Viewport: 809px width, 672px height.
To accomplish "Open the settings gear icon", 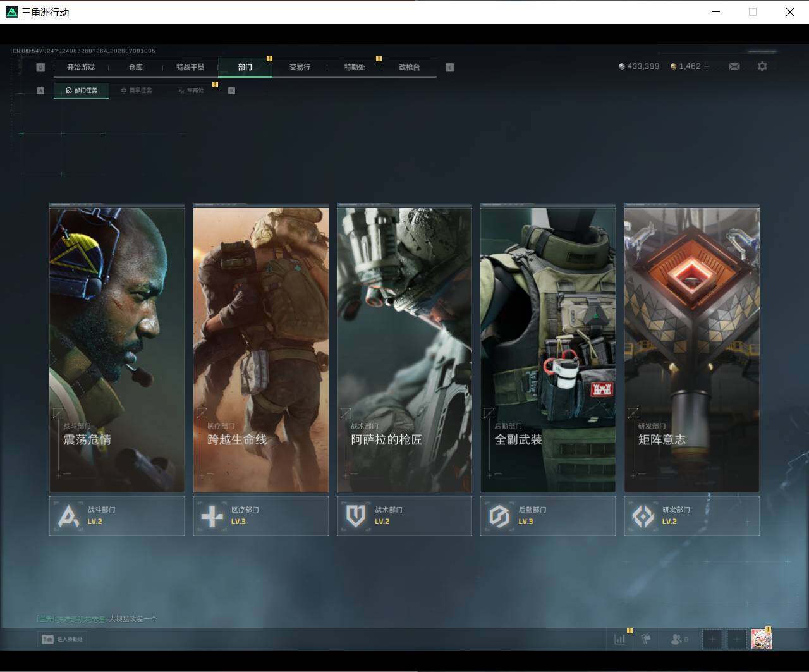I will [x=762, y=66].
